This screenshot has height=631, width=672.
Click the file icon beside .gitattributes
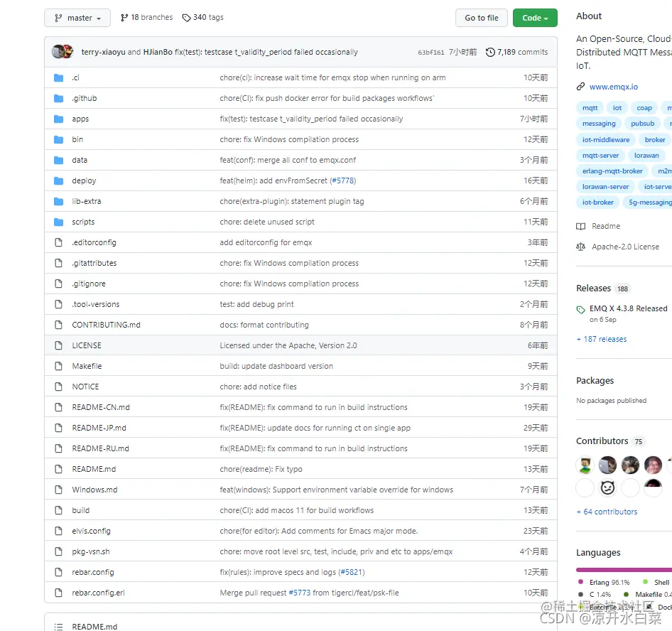click(x=59, y=263)
